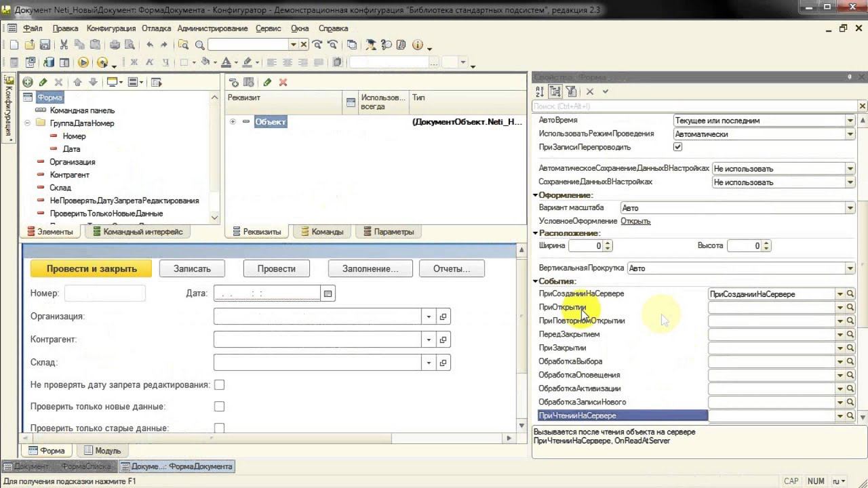Click the Cut scissors icon in toolbar
The height and width of the screenshot is (488, 868).
(x=64, y=45)
